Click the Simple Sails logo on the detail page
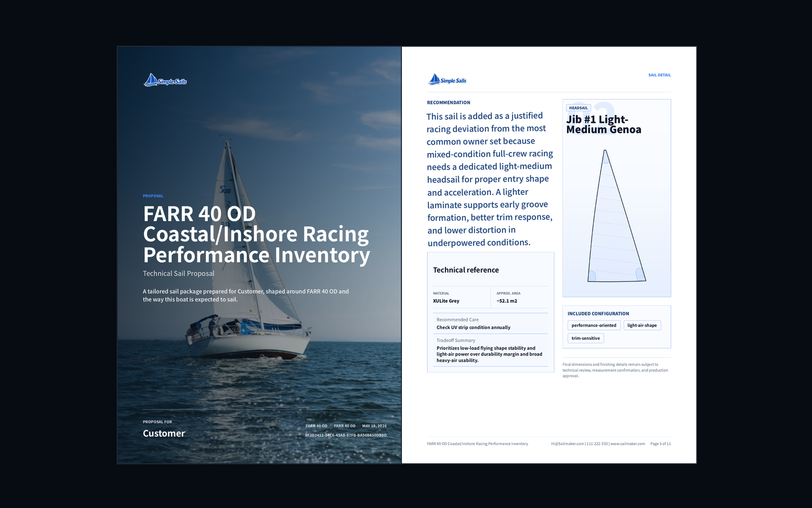This screenshot has height=508, width=812. (x=447, y=79)
